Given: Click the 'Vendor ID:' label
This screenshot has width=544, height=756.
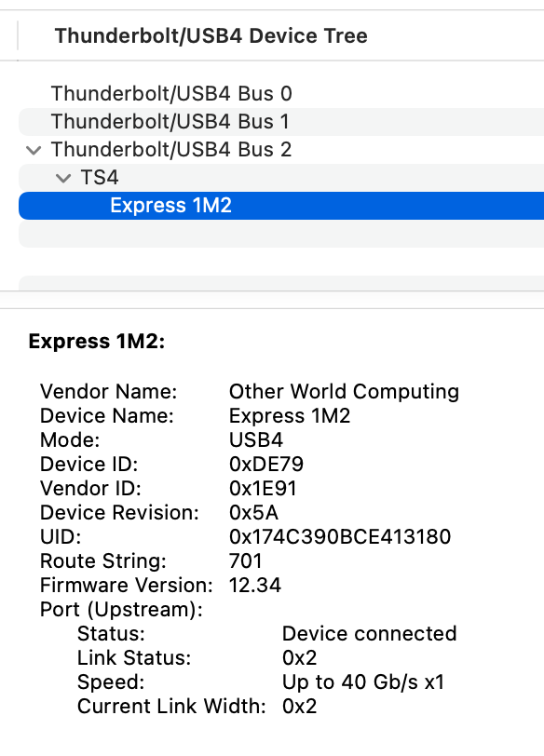Looking at the screenshot, I should coord(90,488).
